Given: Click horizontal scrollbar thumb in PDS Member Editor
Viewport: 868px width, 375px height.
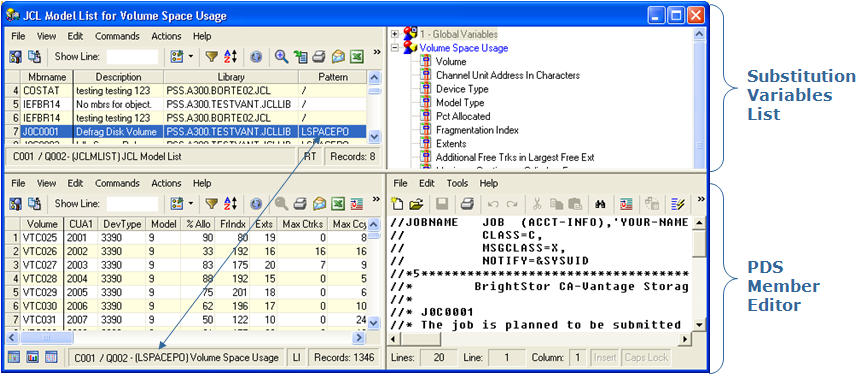Looking at the screenshot, I should [421, 339].
